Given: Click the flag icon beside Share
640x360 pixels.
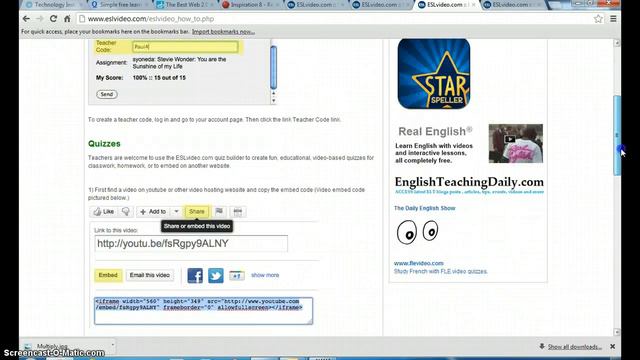Looking at the screenshot, I should point(219,211).
